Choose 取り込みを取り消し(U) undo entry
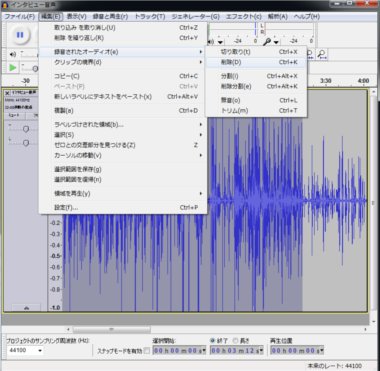Viewport: 380px width, 371px height. (123, 28)
